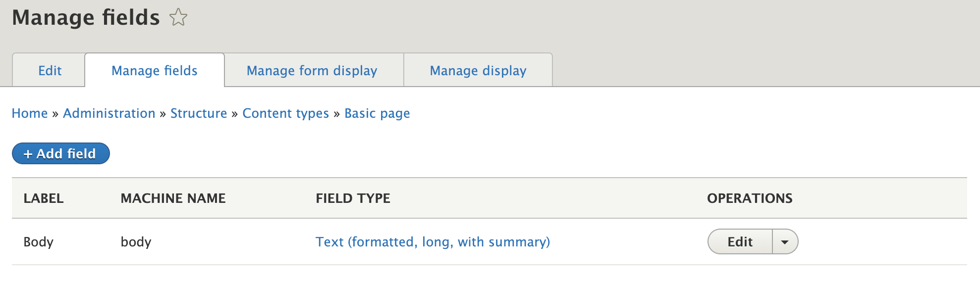Open the Edit tab for Basic page

[49, 70]
